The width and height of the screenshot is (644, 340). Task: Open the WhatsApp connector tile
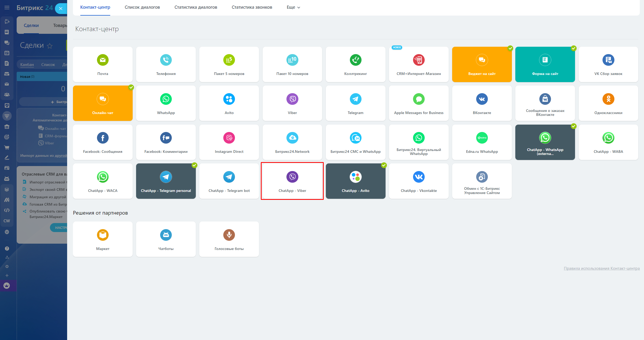pos(166,103)
